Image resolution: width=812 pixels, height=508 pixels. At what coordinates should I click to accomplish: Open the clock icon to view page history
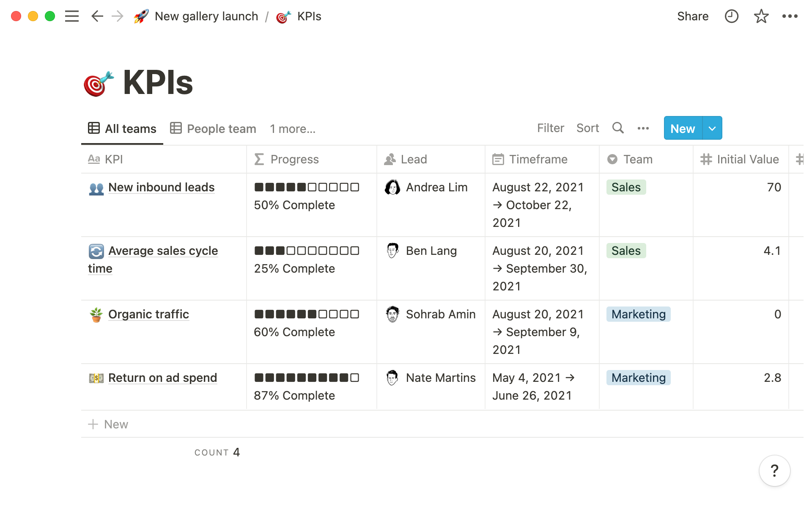click(x=731, y=16)
